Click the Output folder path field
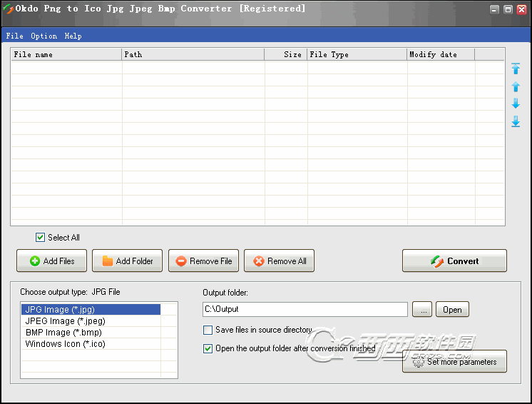This screenshot has width=532, height=404. (305, 309)
